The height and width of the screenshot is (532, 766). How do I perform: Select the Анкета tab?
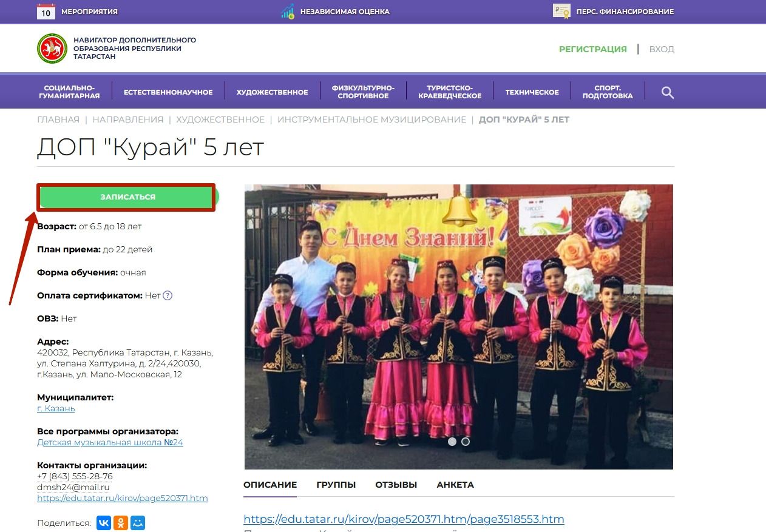coord(455,485)
